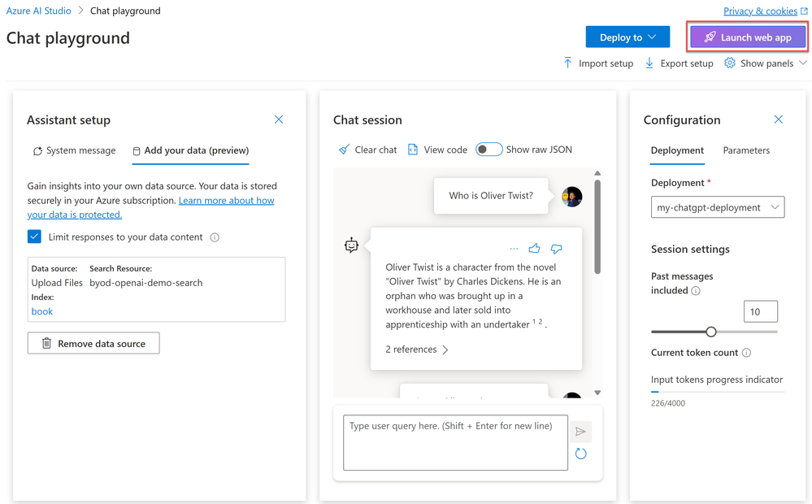The height and width of the screenshot is (504, 812).
Task: Switch to the System message tab
Action: tap(74, 150)
